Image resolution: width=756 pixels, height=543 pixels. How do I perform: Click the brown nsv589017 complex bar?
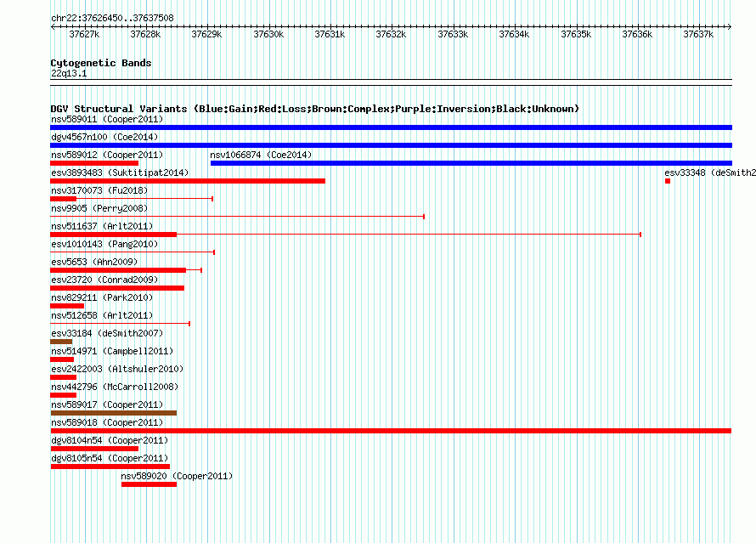coord(114,413)
